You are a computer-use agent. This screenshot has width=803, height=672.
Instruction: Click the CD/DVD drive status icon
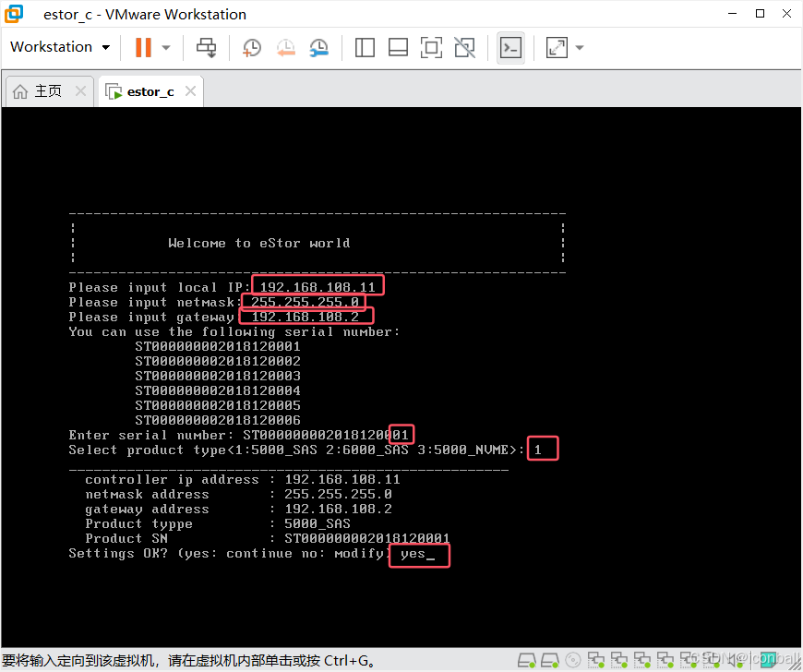click(573, 660)
